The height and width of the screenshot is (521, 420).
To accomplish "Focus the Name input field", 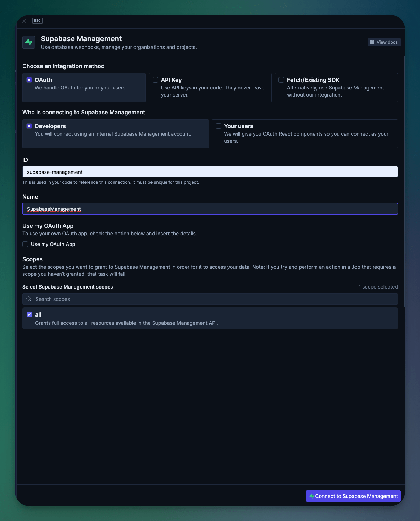I will click(210, 209).
